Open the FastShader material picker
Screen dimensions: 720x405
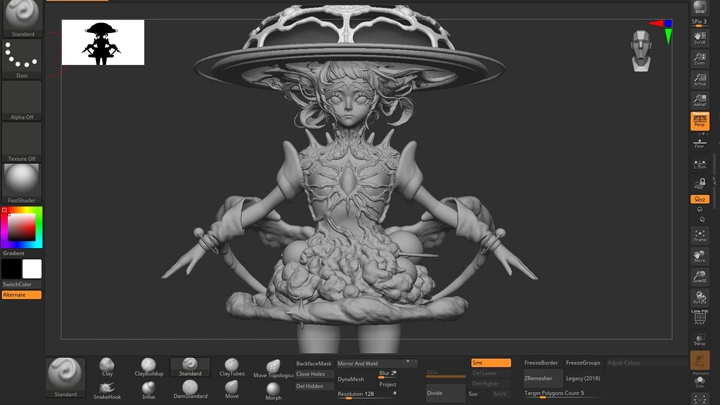click(x=22, y=184)
